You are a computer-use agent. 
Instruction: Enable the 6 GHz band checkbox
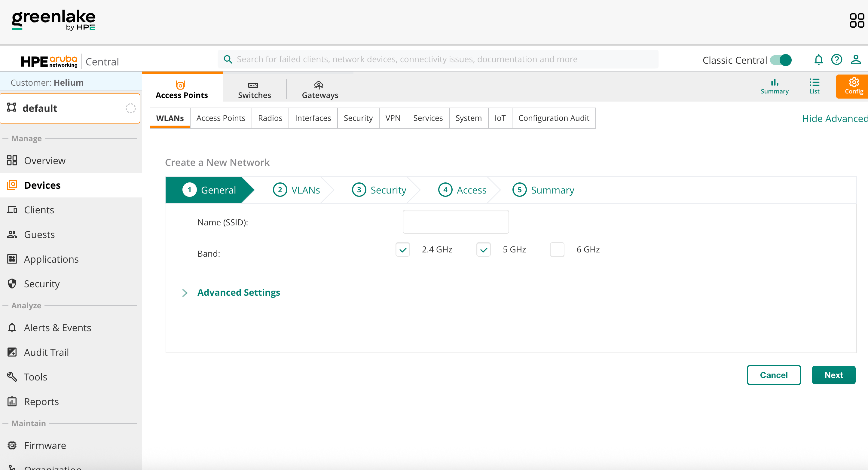click(x=557, y=250)
